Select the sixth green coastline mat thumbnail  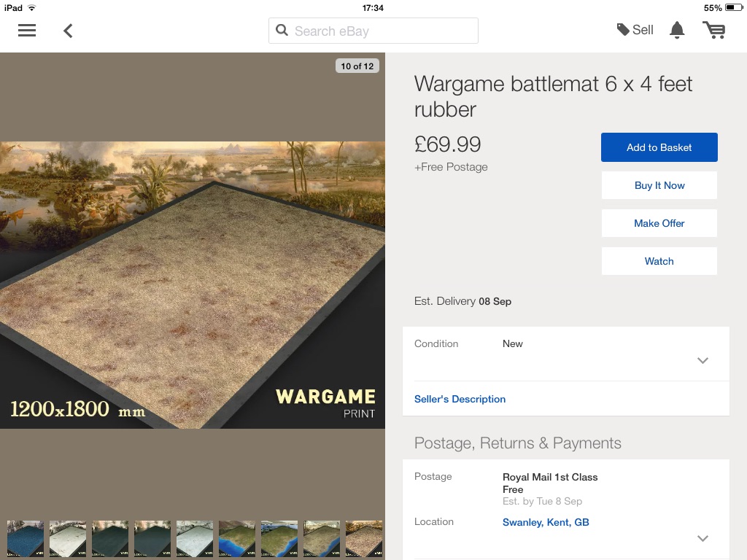coord(237,539)
